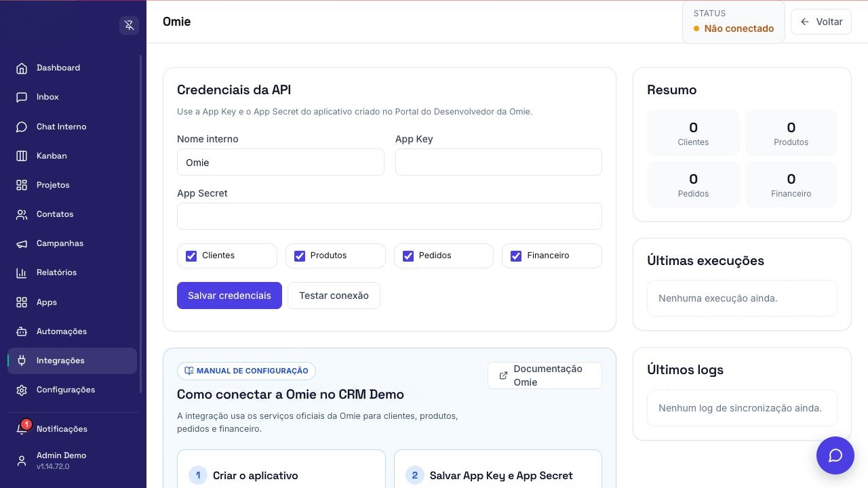Click the book icon in Manual de Configuração
Viewport: 868px width, 488px height.
coord(189,371)
